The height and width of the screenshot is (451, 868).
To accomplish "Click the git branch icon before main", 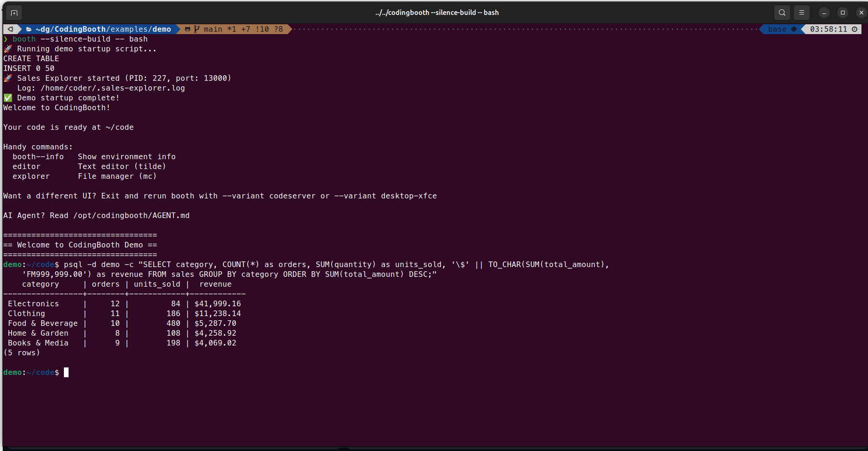I will [197, 29].
